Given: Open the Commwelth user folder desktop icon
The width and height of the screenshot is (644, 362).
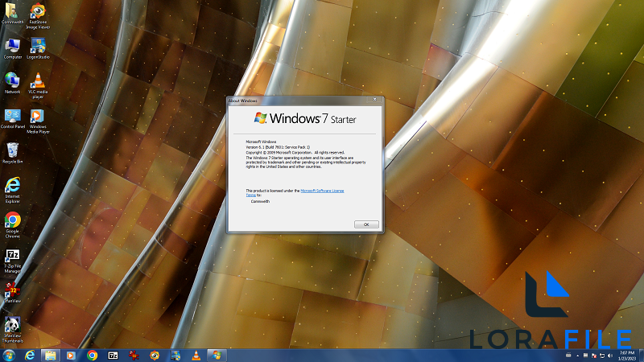Looking at the screenshot, I should tap(12, 13).
